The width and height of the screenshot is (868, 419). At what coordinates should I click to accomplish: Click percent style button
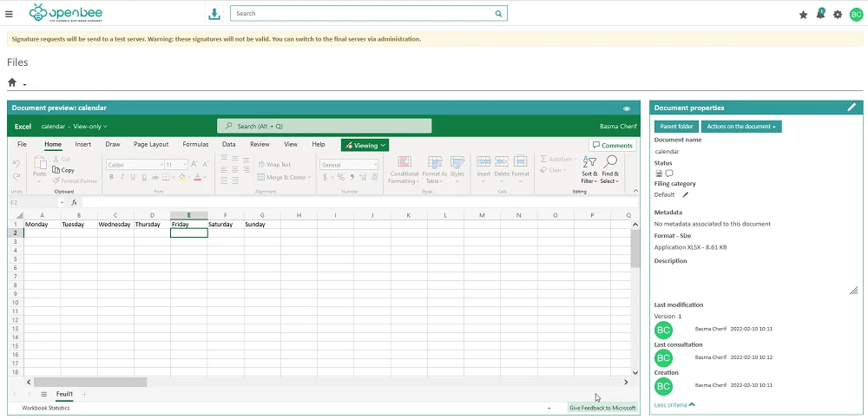[341, 177]
